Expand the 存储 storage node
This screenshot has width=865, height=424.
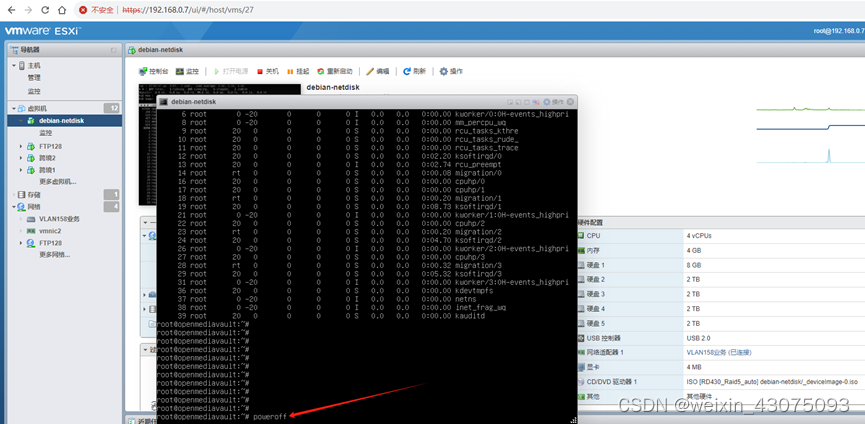(x=14, y=195)
